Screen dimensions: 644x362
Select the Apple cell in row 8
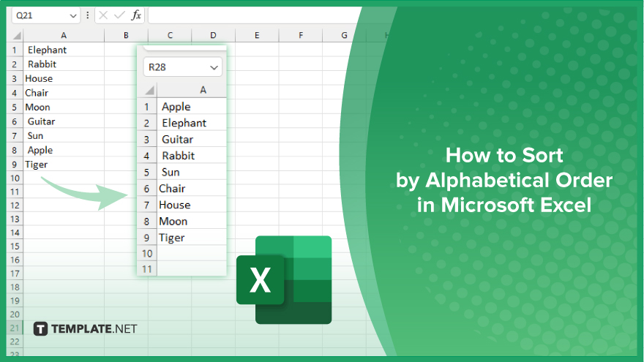click(x=64, y=150)
